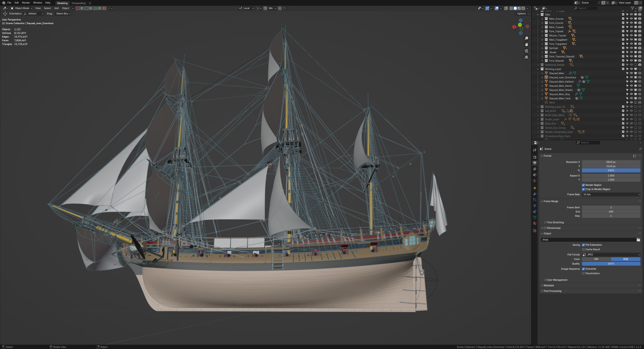Open the Frame Rate 24 fps dropdown
The image size is (644, 349).
click(611, 194)
